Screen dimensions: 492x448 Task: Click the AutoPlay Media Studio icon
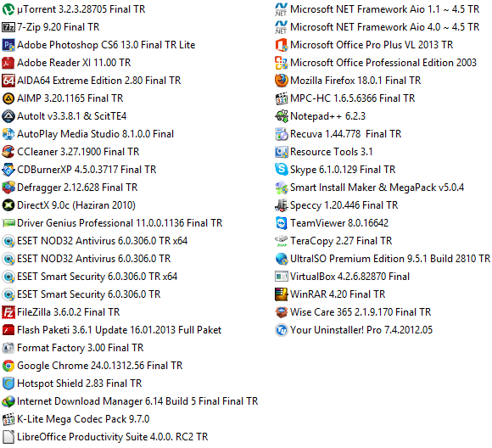(8, 134)
